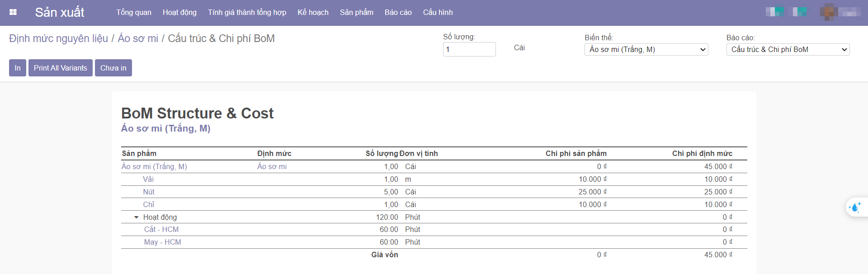Click the user avatar in top bar
The image size is (868, 274).
pyautogui.click(x=828, y=12)
